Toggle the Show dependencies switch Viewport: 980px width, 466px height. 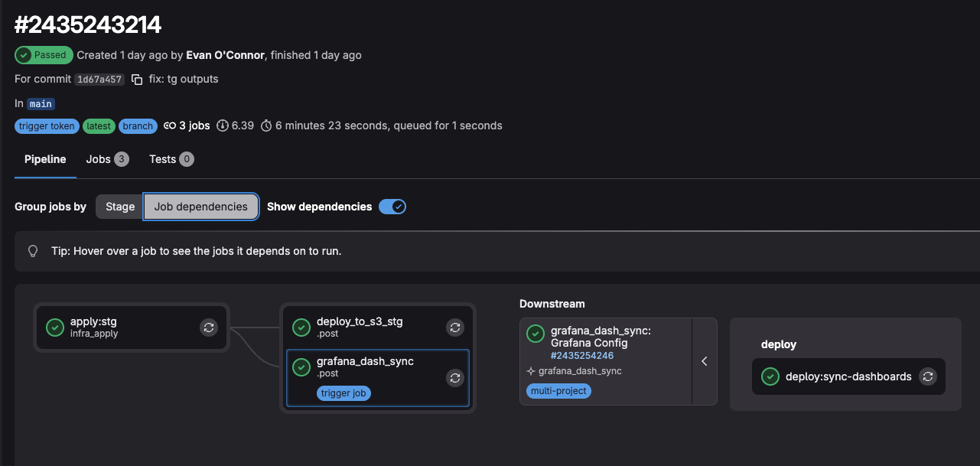click(x=392, y=207)
